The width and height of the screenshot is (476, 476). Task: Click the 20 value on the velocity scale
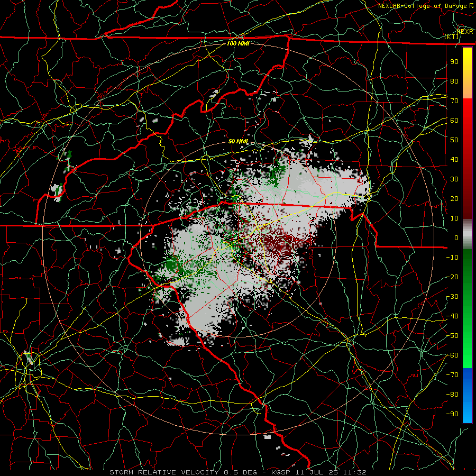(454, 198)
